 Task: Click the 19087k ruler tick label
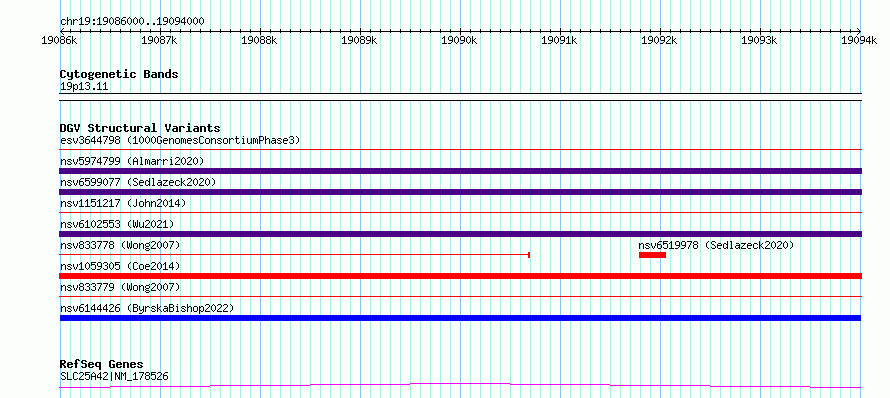(x=160, y=40)
